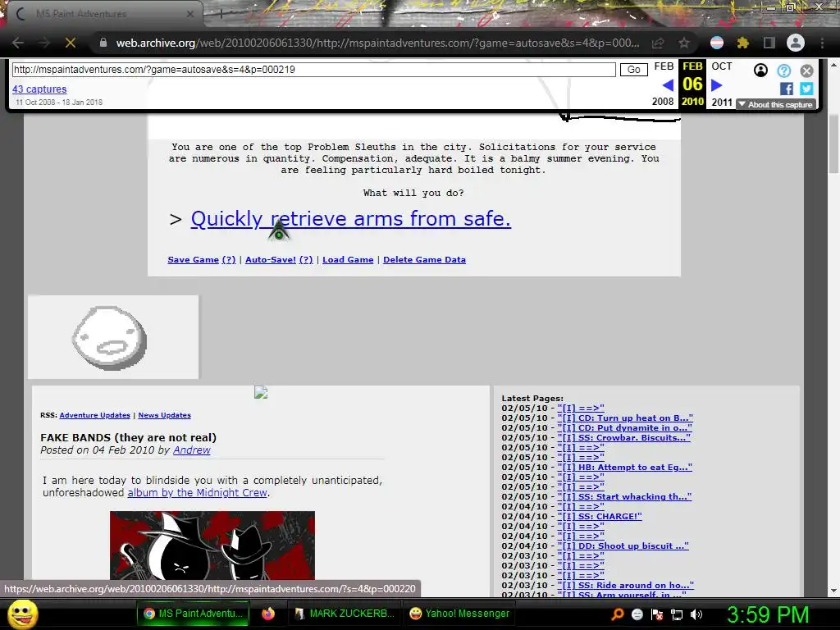This screenshot has height=630, width=840.
Task: Click the 3:59 PM taskbar clock
Action: point(768,614)
